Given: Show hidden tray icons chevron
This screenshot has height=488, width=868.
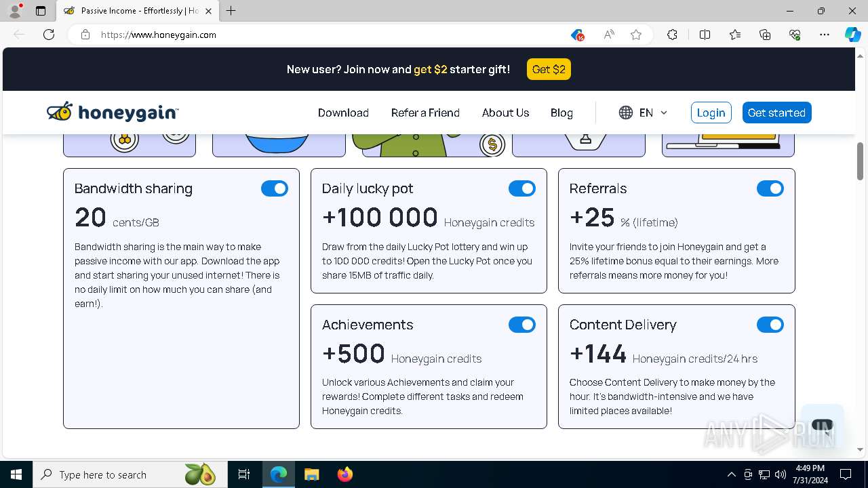Looking at the screenshot, I should pyautogui.click(x=731, y=474).
